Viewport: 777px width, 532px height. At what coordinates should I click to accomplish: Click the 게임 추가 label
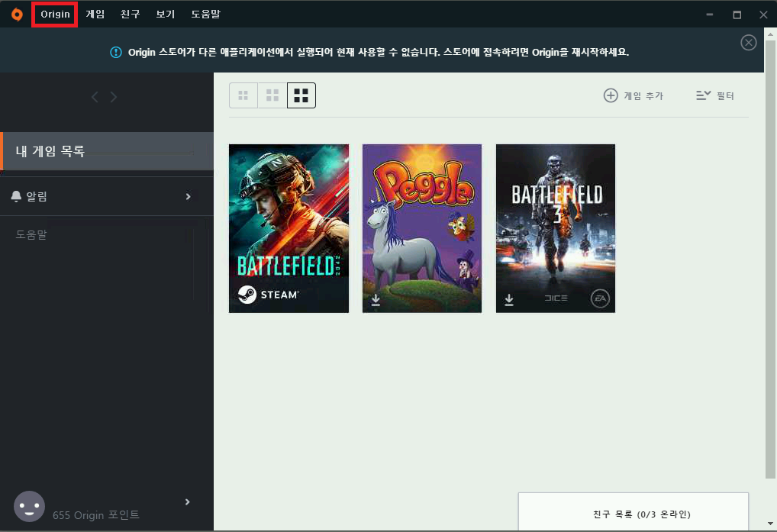click(x=643, y=96)
